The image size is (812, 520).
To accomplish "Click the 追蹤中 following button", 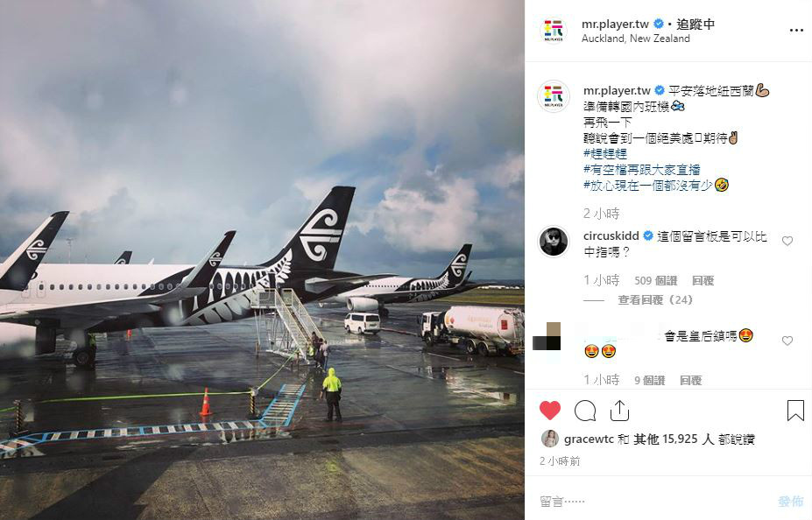I will 695,25.
